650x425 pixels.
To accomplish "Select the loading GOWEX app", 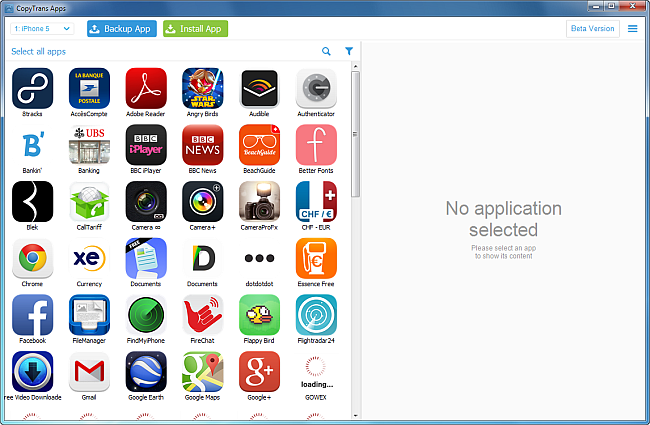I will coord(316,372).
